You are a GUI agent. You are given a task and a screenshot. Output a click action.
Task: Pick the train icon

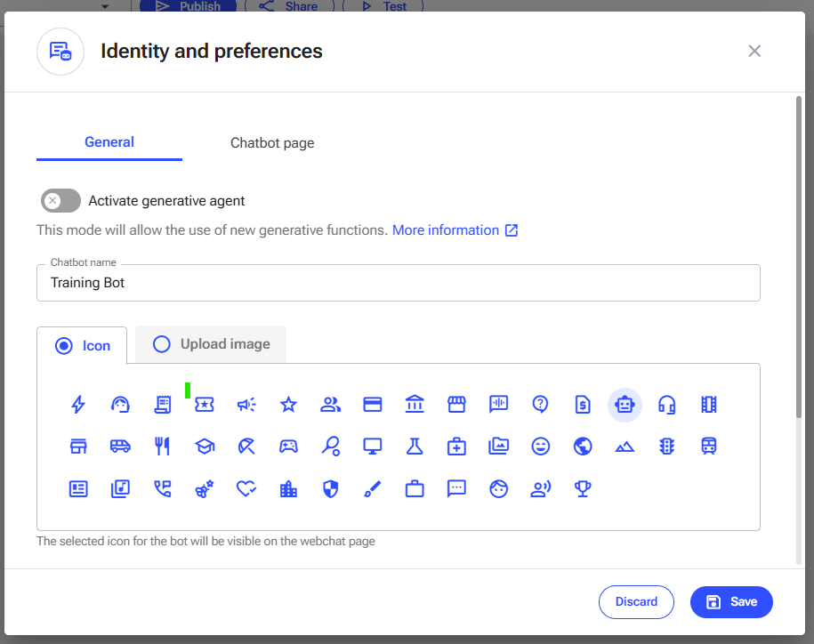pyautogui.click(x=709, y=447)
